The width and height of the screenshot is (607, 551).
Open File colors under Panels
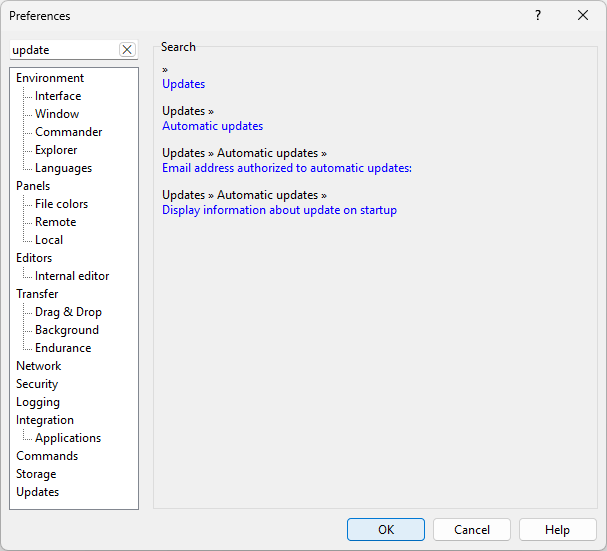pos(61,204)
